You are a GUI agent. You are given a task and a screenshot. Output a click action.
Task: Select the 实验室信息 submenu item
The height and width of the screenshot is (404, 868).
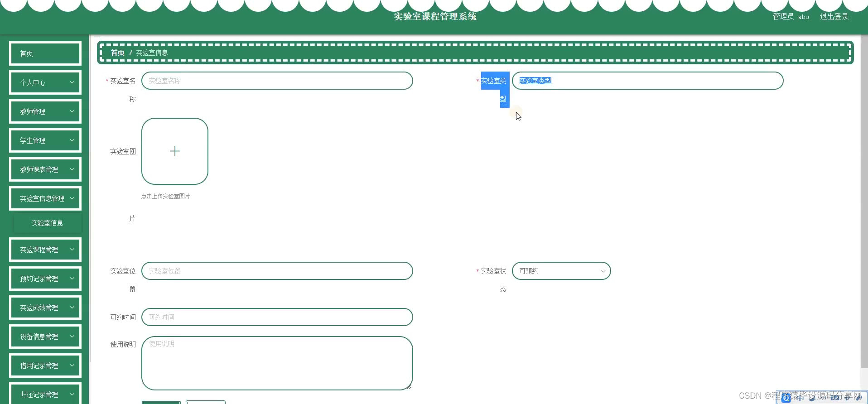(x=47, y=223)
